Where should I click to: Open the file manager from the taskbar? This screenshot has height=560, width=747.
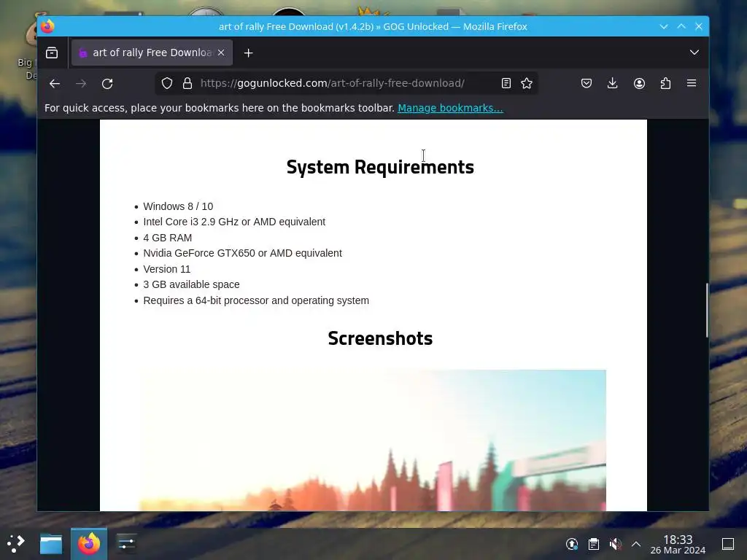pyautogui.click(x=51, y=544)
